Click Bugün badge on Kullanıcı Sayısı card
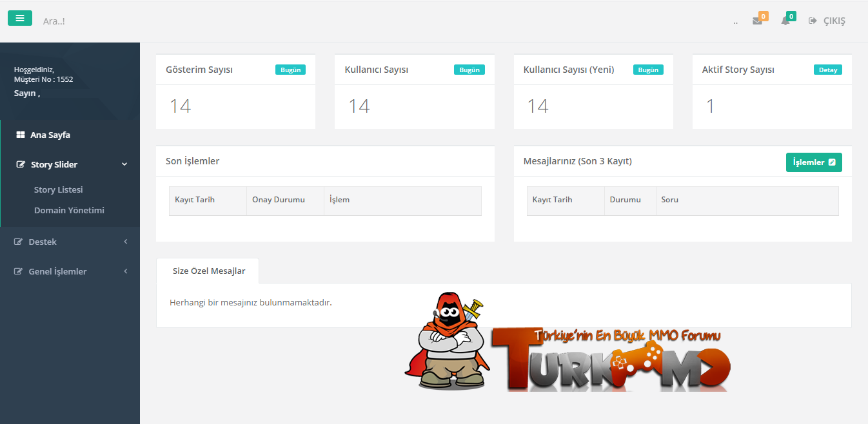 pos(469,70)
